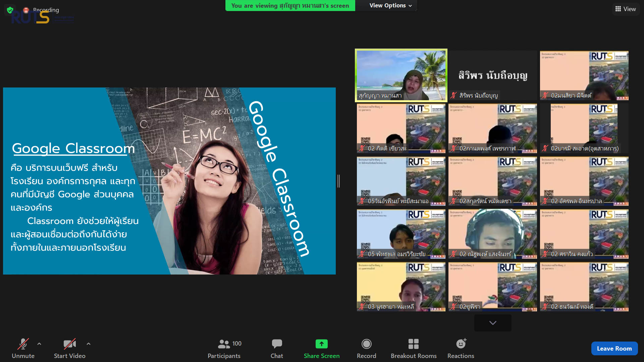Show next page of participant videos

(x=493, y=323)
